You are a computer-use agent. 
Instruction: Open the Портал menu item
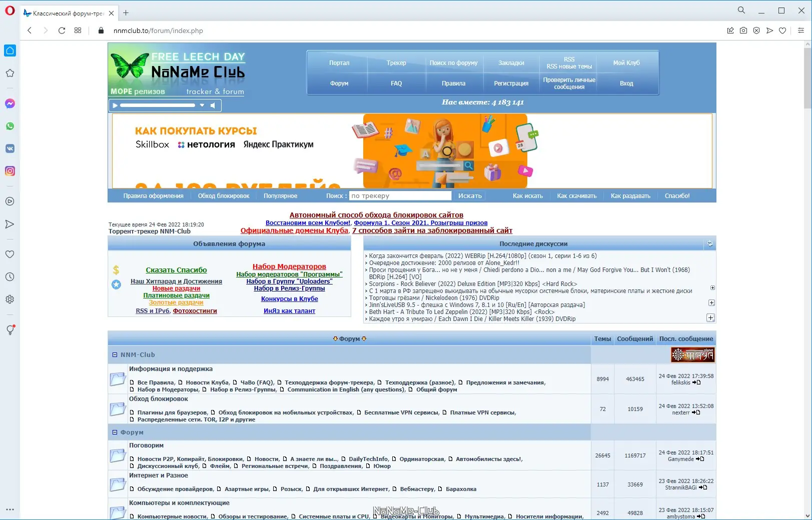[339, 63]
